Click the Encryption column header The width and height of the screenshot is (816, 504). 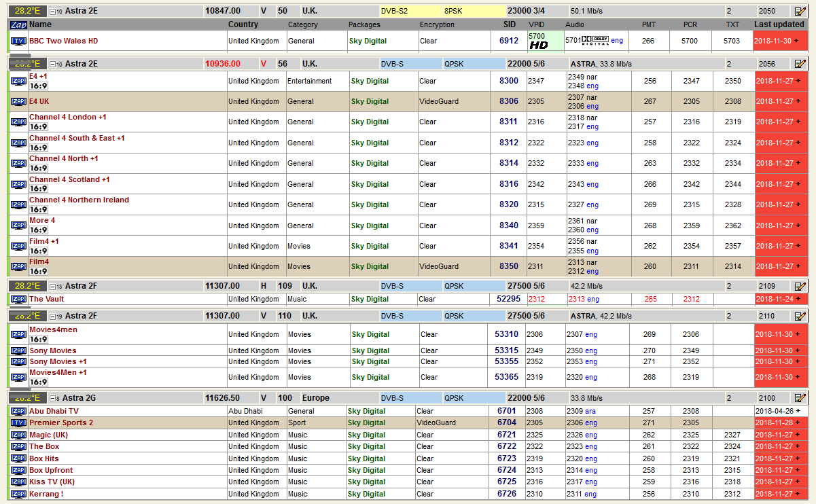437,24
